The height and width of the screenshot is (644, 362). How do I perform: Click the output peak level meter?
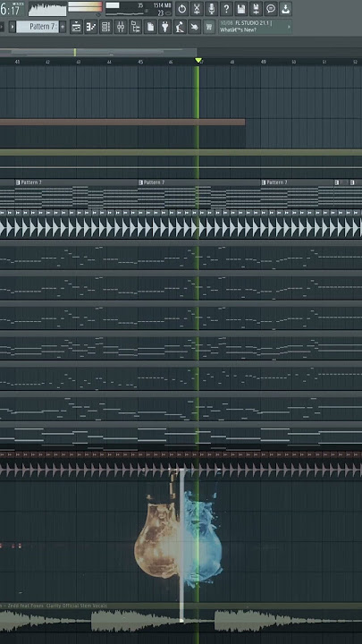pos(85,7)
